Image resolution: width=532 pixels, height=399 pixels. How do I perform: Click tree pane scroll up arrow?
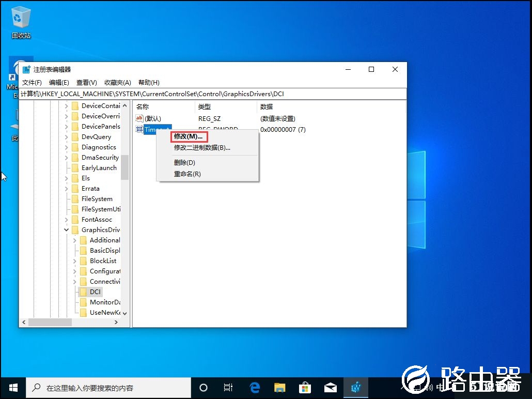pyautogui.click(x=125, y=105)
